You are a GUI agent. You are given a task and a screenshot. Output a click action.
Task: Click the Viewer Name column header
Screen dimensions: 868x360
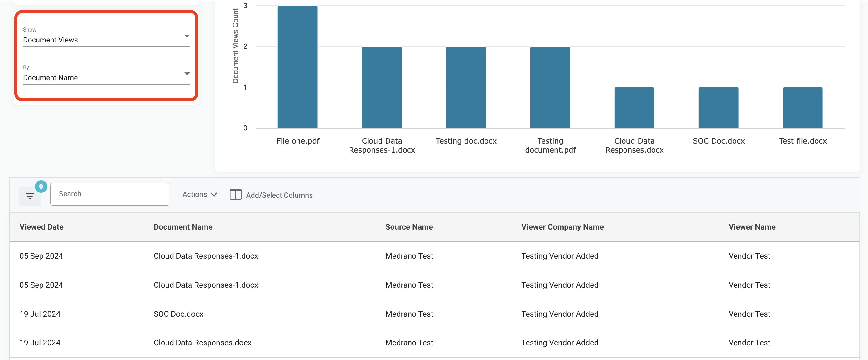coord(752,227)
